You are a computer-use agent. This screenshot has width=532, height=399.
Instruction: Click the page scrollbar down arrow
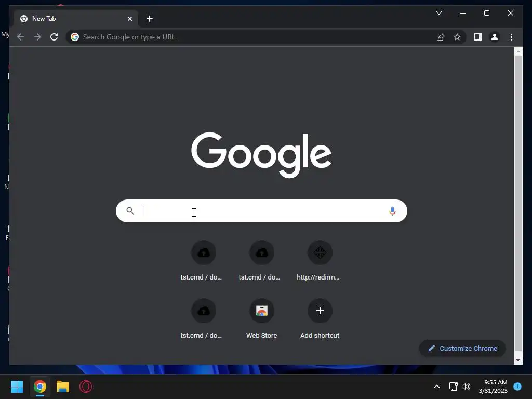point(518,360)
